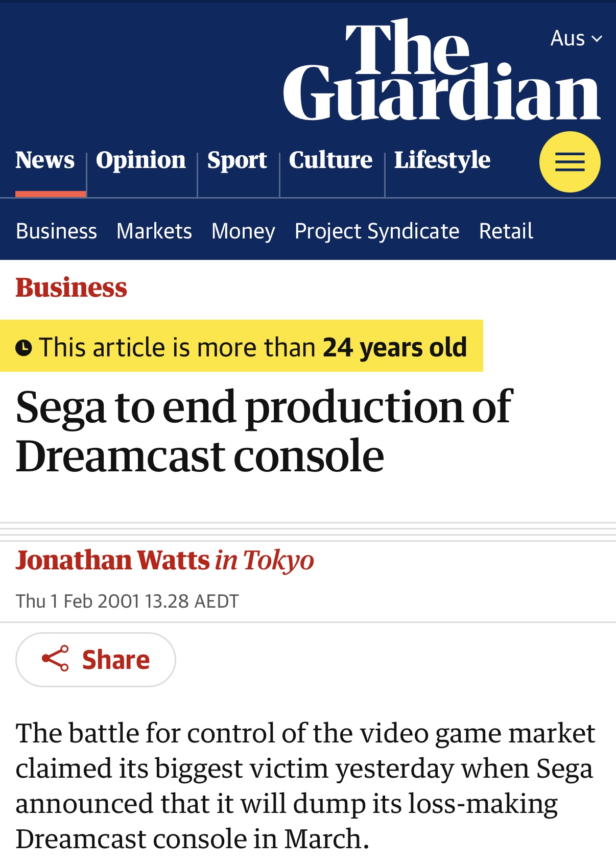Viewport: 616px width, 865px height.
Task: Select the News tab
Action: (45, 160)
